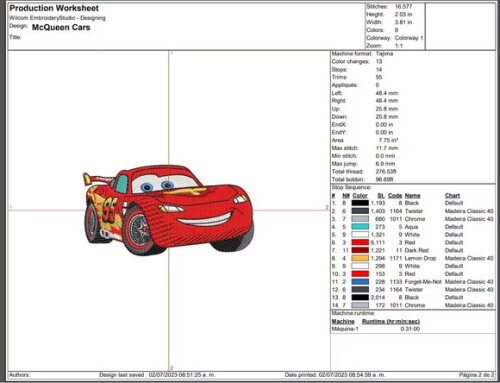This screenshot has height=383, width=500.
Task: Select the Red swatch in stop 10
Action: tap(360, 274)
